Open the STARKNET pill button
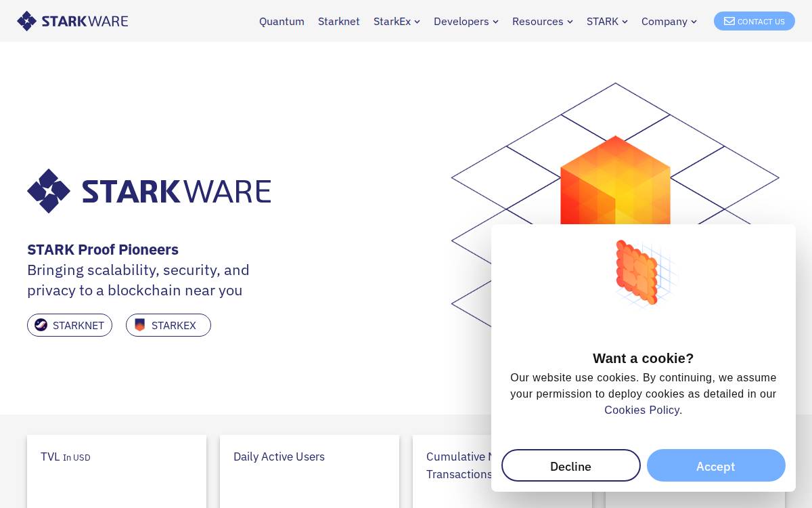 coord(70,325)
